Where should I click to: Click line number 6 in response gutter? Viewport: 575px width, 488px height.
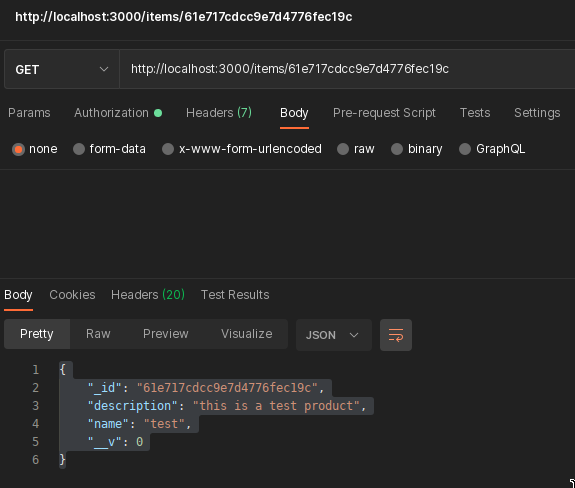click(36, 460)
